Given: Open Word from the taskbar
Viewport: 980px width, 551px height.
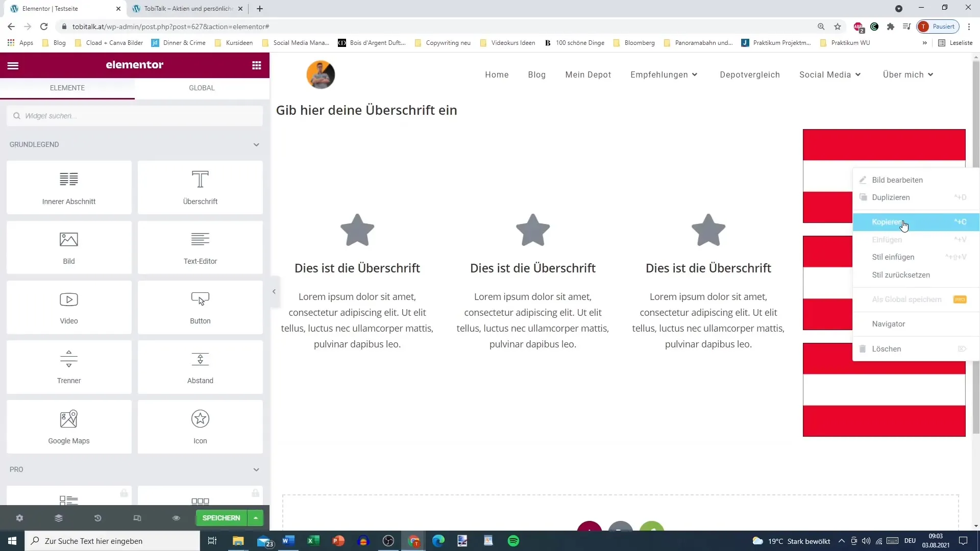Looking at the screenshot, I should 288,541.
